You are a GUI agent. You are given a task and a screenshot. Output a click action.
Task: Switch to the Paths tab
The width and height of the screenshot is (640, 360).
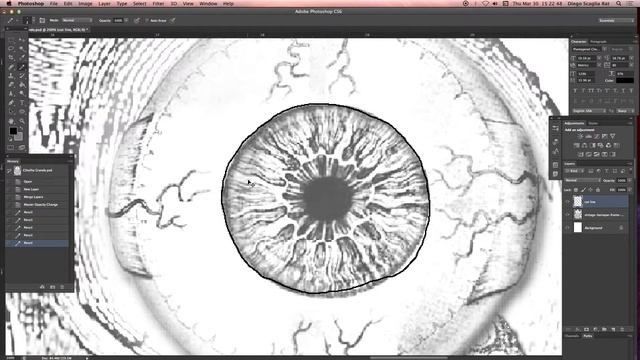coord(588,336)
